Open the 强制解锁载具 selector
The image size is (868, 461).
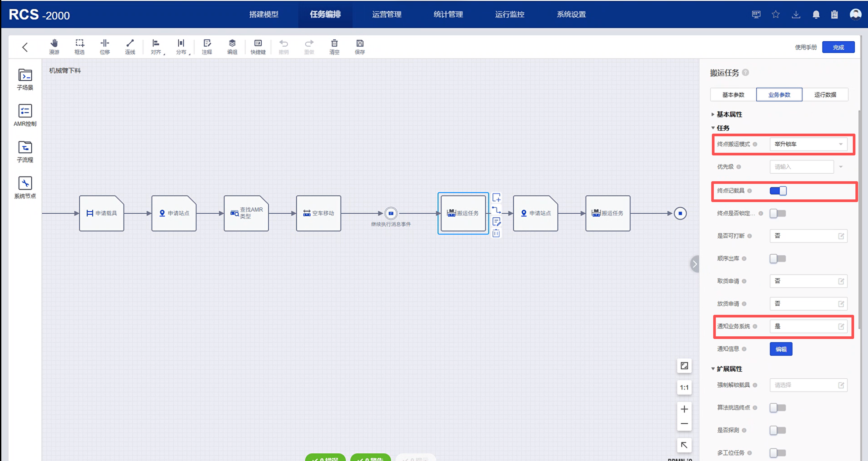808,385
